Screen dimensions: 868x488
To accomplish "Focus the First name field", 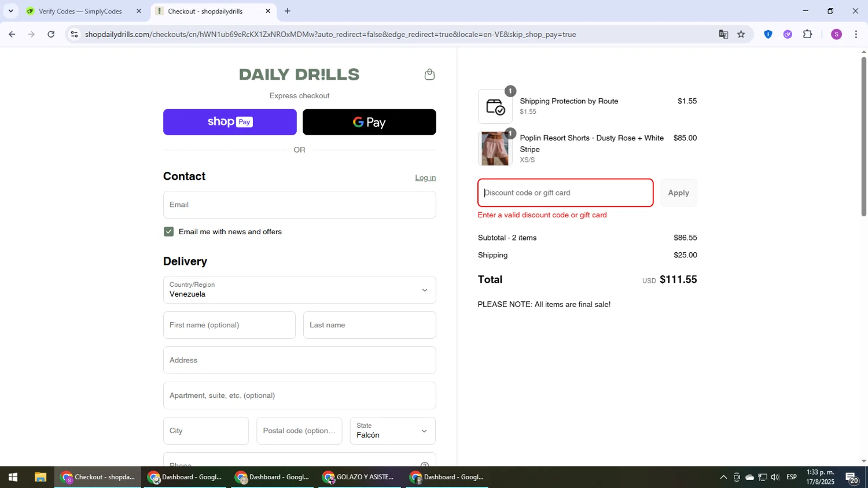I will [229, 325].
